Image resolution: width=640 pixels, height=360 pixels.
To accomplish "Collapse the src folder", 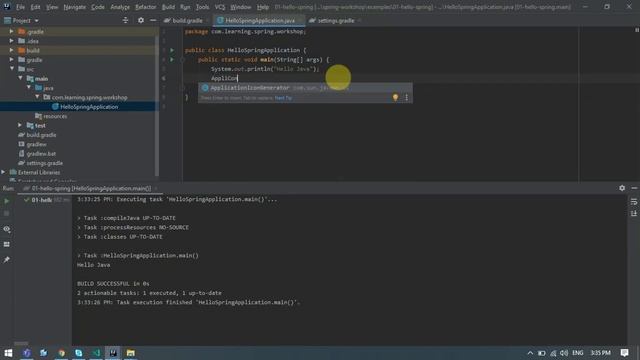I will [x=11, y=69].
